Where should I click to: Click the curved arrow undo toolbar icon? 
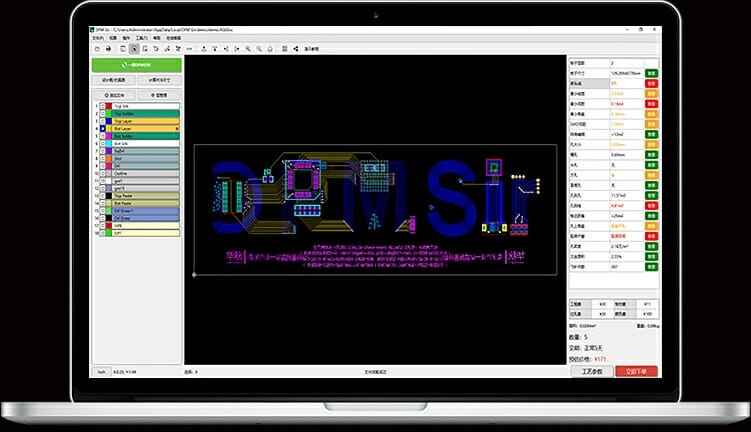click(x=156, y=49)
